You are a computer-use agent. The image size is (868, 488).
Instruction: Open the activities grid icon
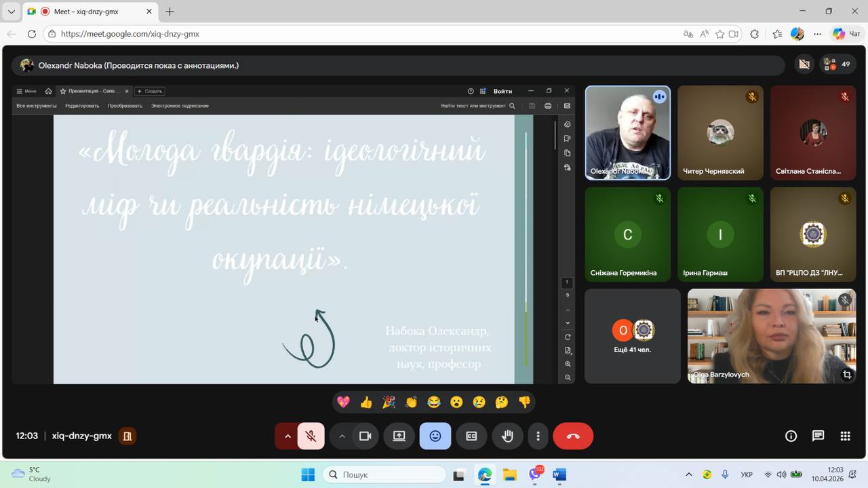845,436
